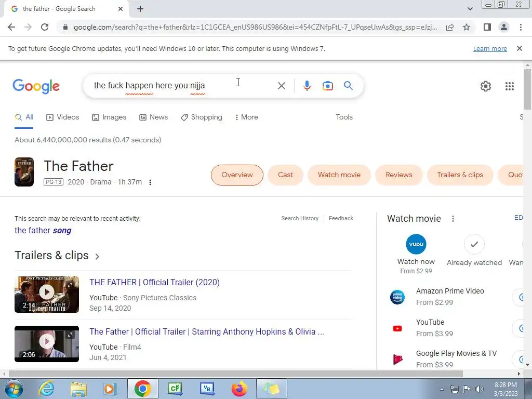Focus the Google search input field
The image size is (532, 399).
click(x=183, y=86)
